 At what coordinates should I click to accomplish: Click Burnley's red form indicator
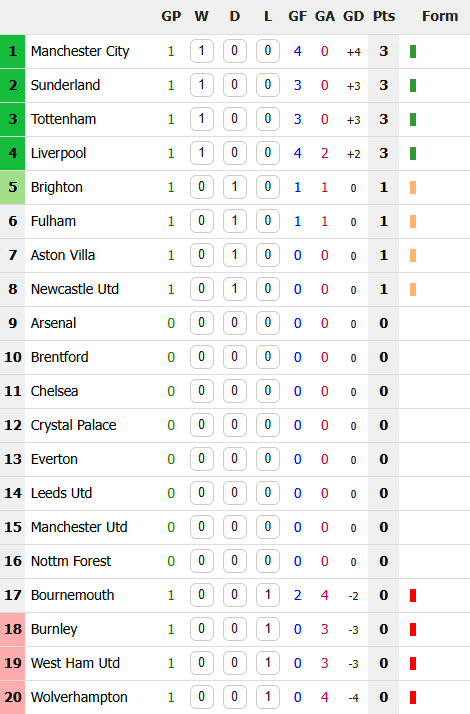[413, 630]
